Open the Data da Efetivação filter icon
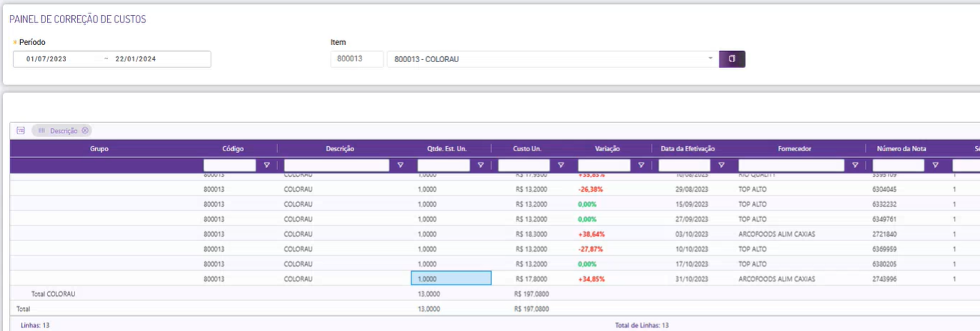 [x=721, y=165]
